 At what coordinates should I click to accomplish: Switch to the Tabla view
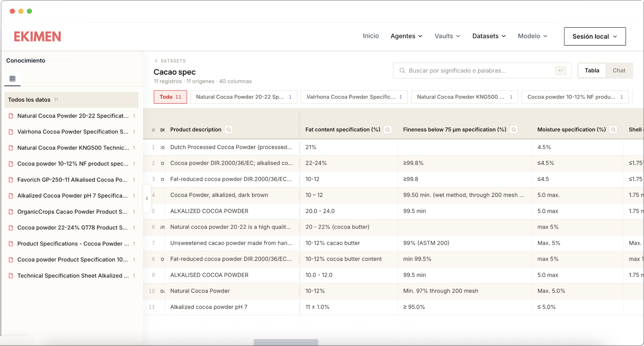coord(592,70)
